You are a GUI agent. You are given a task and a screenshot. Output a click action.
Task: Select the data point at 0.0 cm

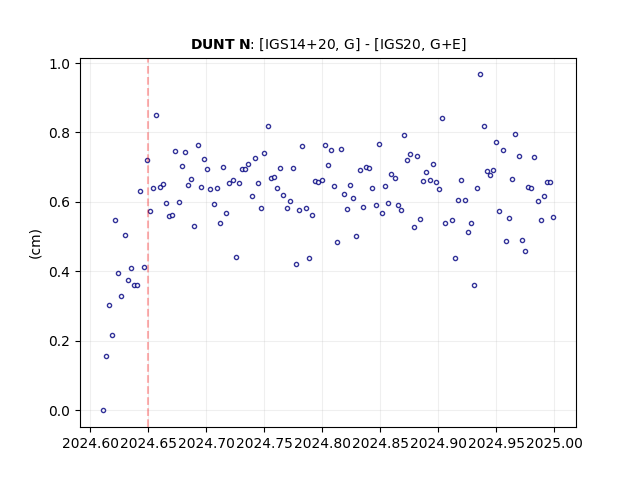103,411
